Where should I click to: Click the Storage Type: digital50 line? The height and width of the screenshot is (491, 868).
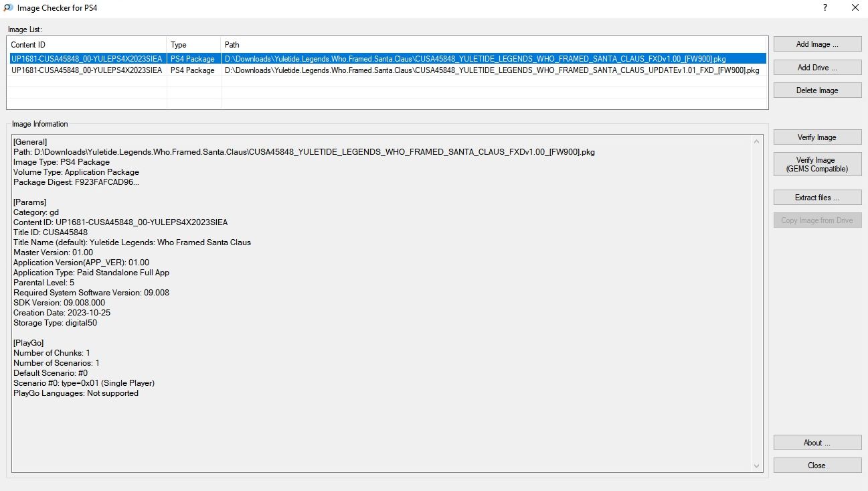pos(56,323)
